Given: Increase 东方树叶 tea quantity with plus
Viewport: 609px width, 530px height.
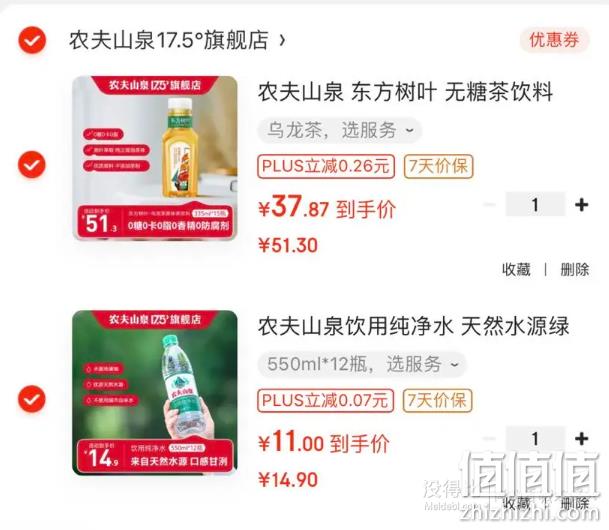Looking at the screenshot, I should (581, 205).
